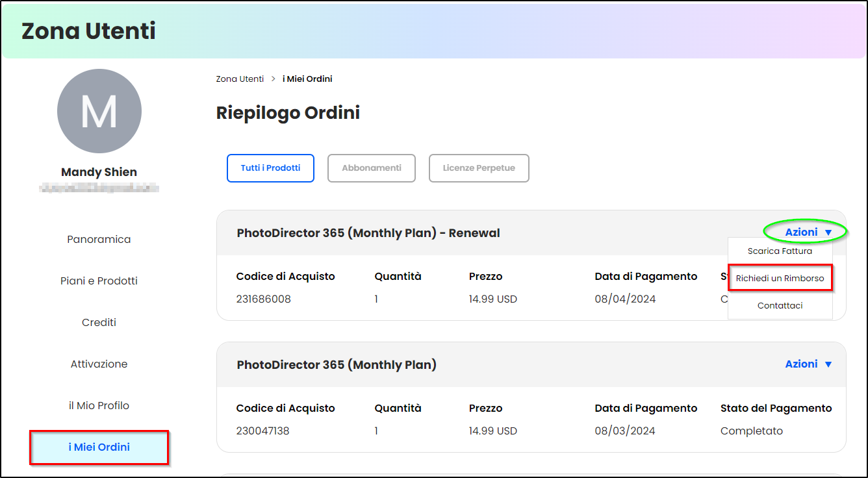868x478 pixels.
Task: Click the i Miei Ordini breadcrumb
Action: 307,79
